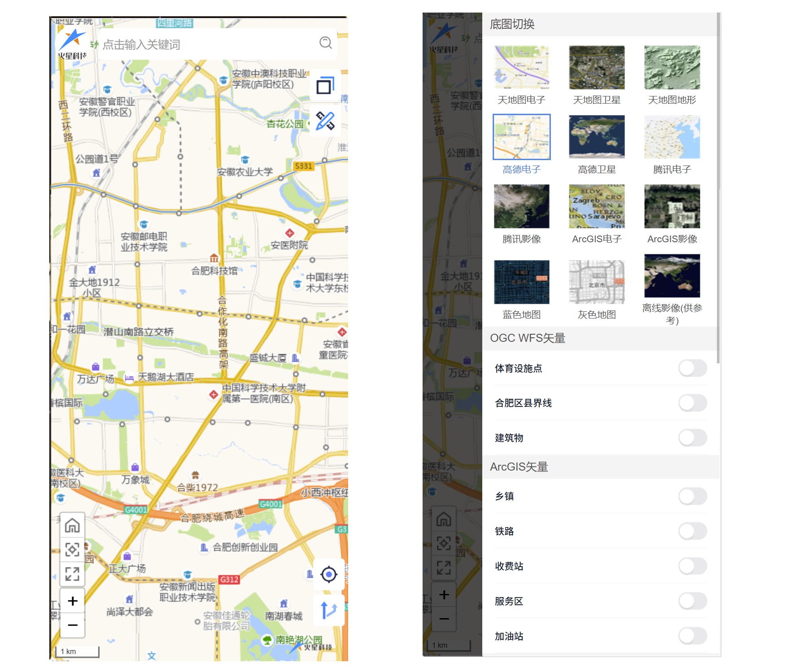Viewport: 812px width, 672px height.
Task: Toggle the 建筑物 layer switch
Action: 693,438
